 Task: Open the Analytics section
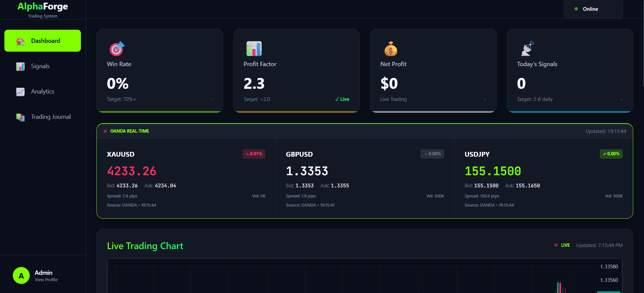pyautogui.click(x=42, y=91)
